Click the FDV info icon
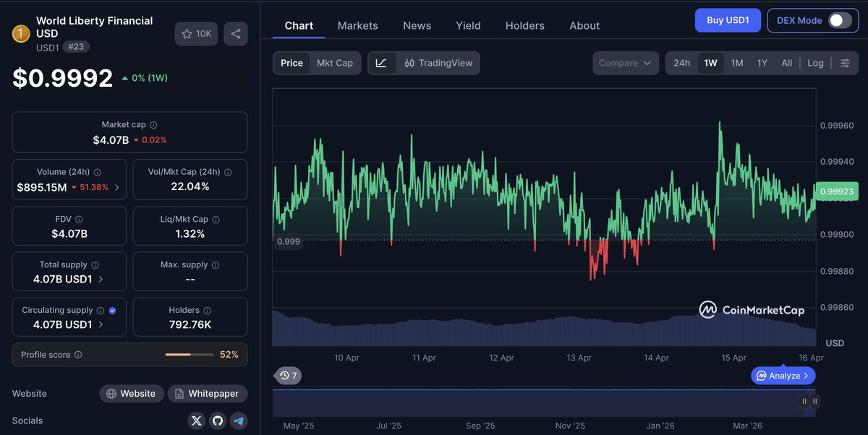 point(79,219)
